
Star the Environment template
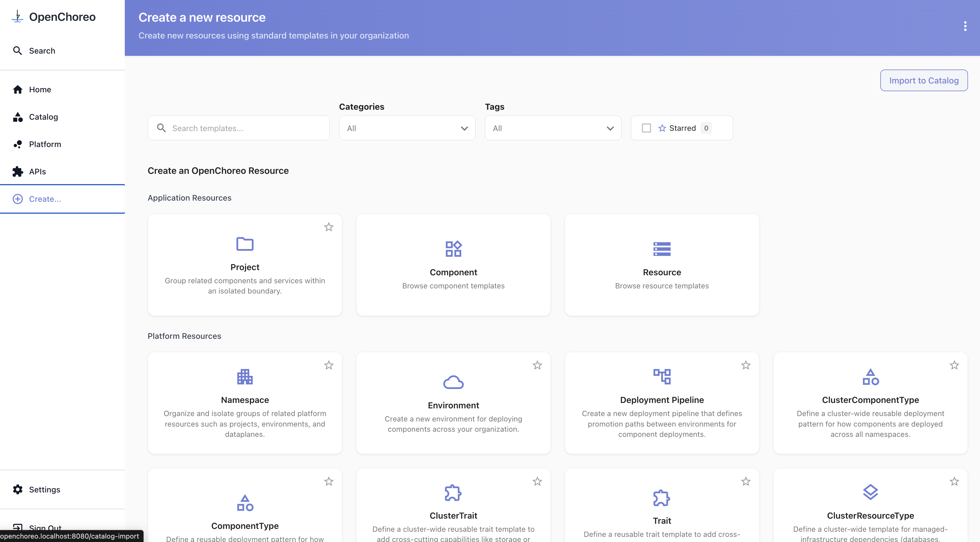coord(537,365)
